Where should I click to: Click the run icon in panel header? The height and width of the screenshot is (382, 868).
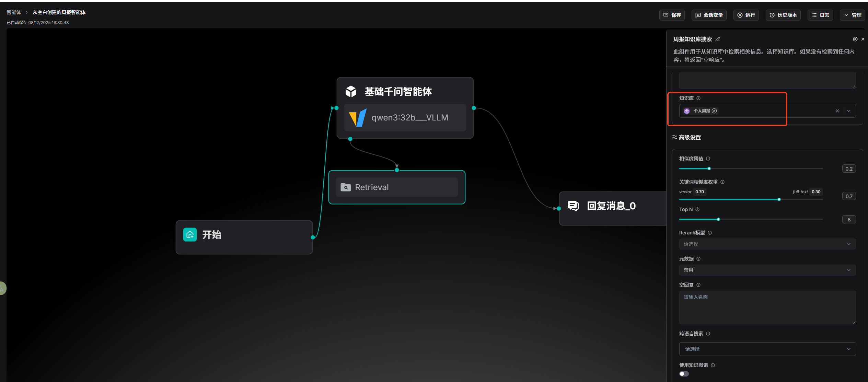tap(855, 39)
